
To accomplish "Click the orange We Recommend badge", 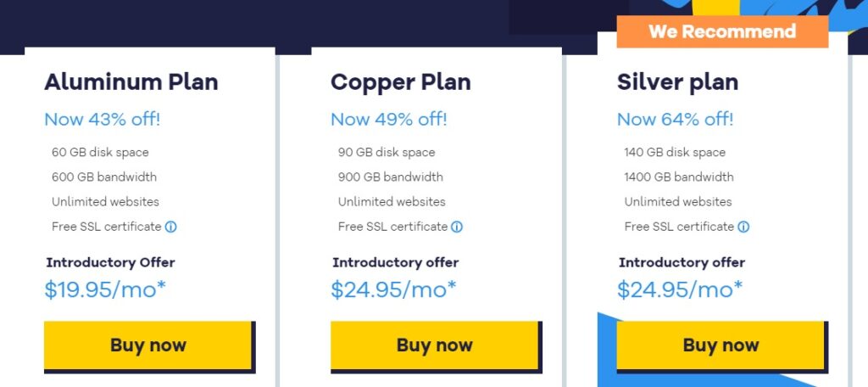I will [722, 31].
